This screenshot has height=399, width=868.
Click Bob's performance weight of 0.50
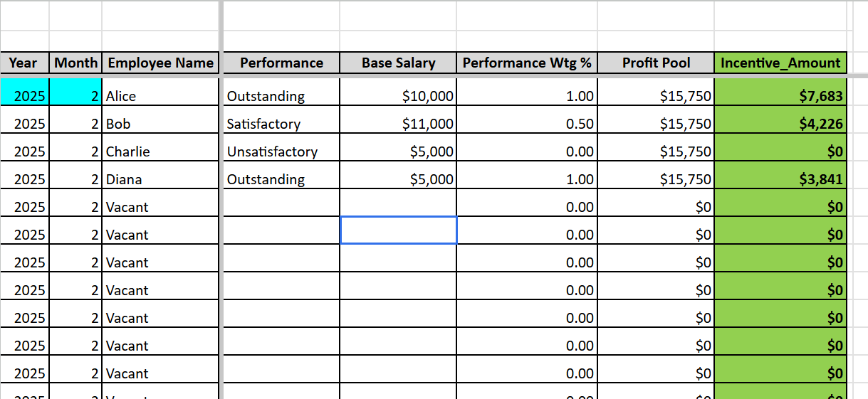527,124
